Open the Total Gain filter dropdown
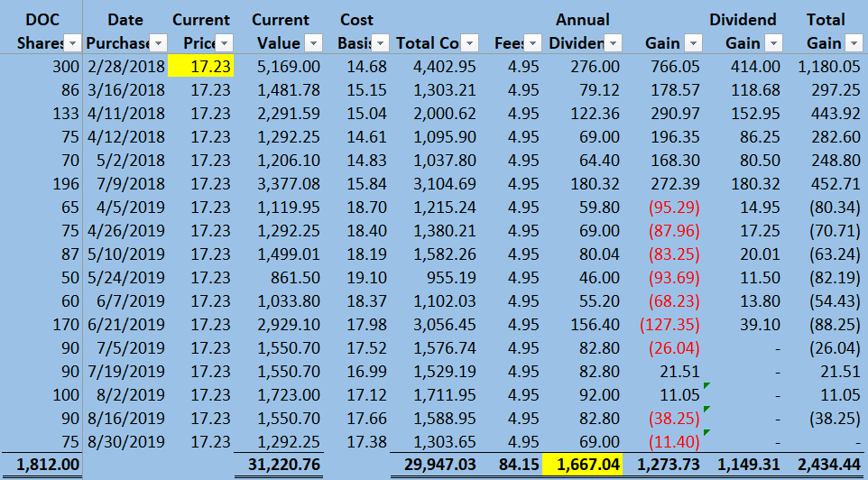868x480 pixels. [x=854, y=42]
